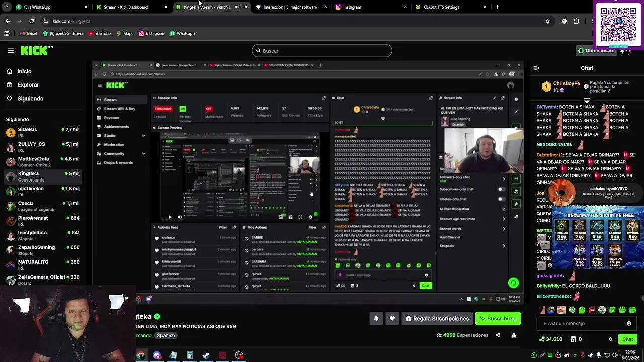Collapse the chat panel with arrow icon
644x362 pixels.
(536, 68)
